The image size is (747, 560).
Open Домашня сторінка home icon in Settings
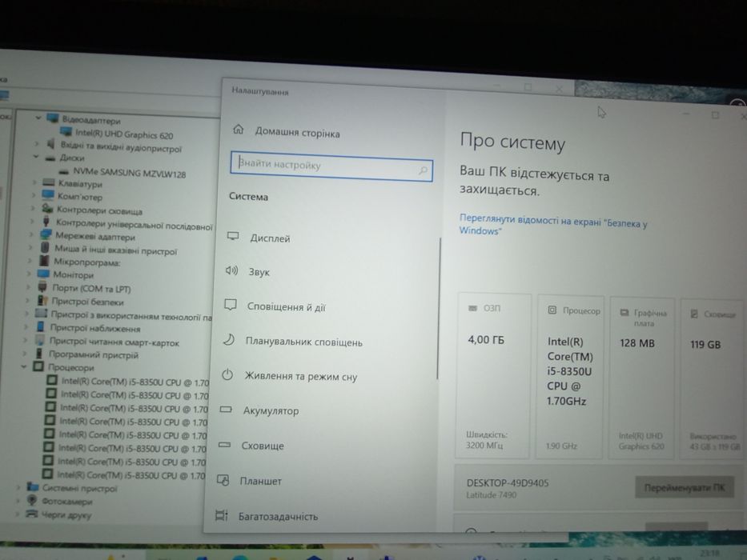click(x=239, y=130)
